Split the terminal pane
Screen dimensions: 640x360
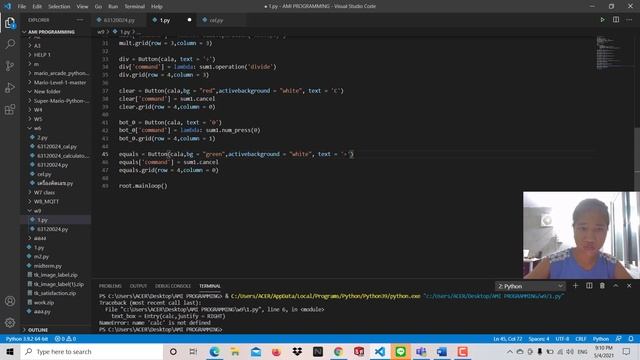(589, 286)
